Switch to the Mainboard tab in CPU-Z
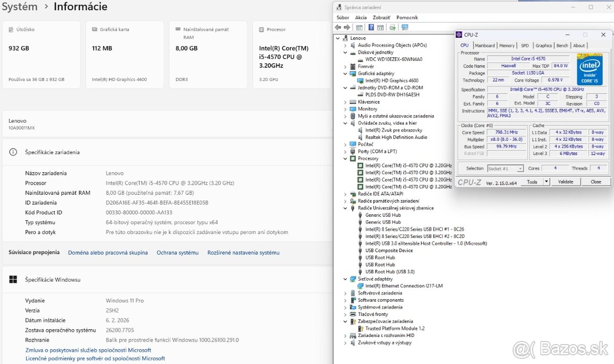This screenshot has height=364, width=614. (485, 45)
